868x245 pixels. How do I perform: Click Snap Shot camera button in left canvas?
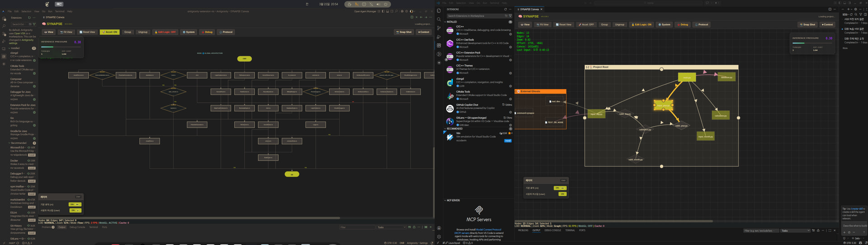tap(404, 32)
